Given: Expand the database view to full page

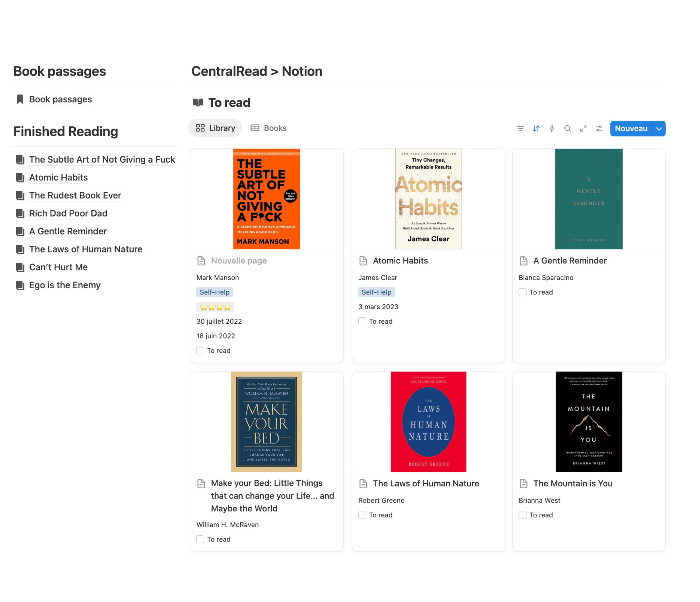Looking at the screenshot, I should (x=583, y=129).
